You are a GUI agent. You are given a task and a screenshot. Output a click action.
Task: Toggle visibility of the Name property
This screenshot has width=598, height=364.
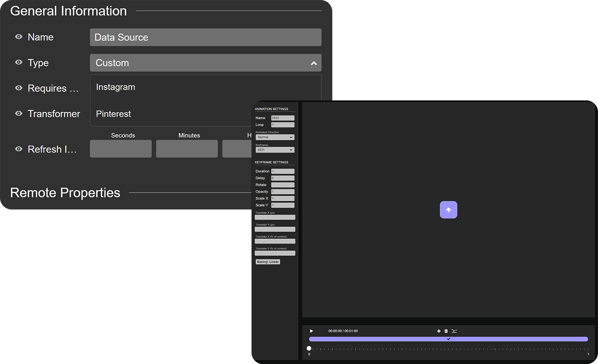(18, 37)
